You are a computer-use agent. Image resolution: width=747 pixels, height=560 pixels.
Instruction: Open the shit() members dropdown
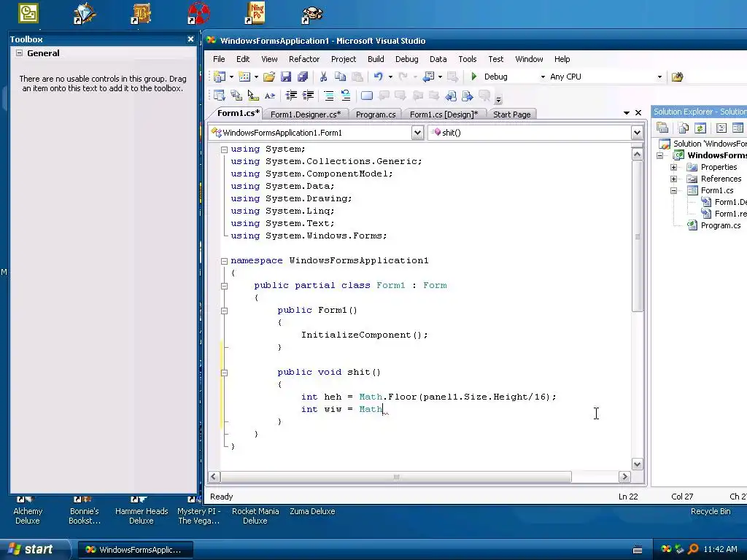pyautogui.click(x=637, y=133)
